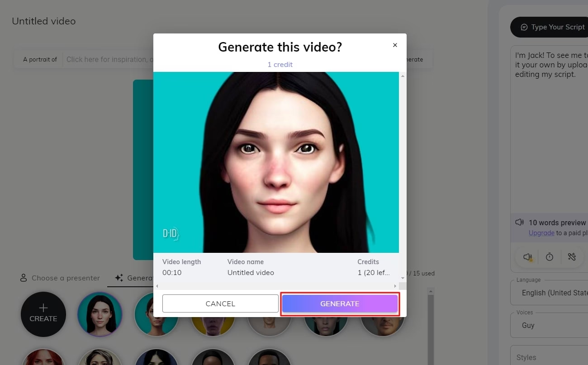Image resolution: width=588 pixels, height=365 pixels.
Task: Click the stopwatch pause icon under the script
Action: pos(550,257)
